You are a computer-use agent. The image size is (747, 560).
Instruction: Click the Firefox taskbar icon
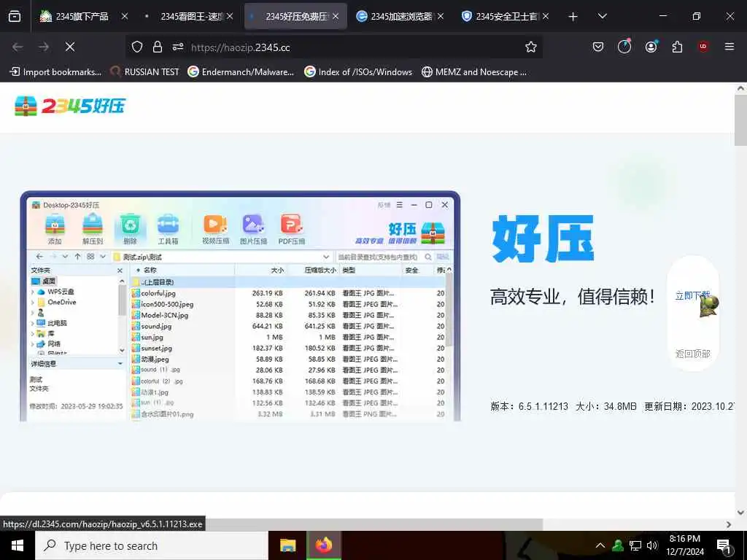tap(323, 545)
